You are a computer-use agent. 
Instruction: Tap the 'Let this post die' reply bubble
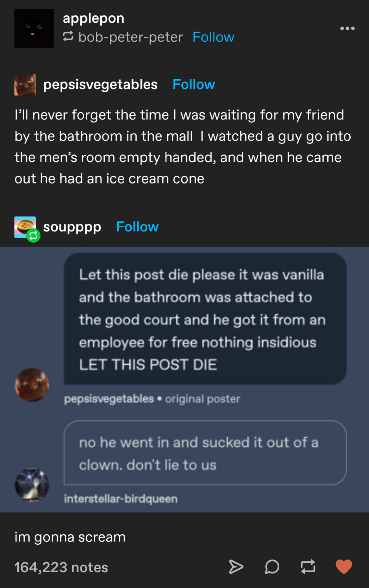click(205, 319)
